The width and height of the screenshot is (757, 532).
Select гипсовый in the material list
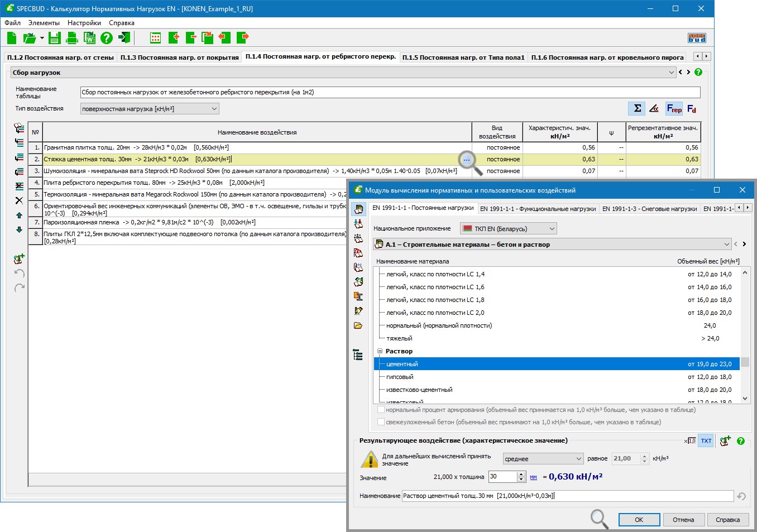400,377
